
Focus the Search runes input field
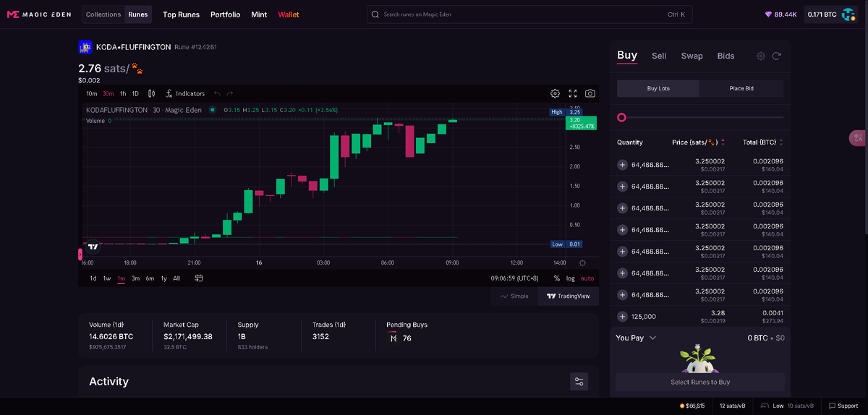(x=529, y=14)
